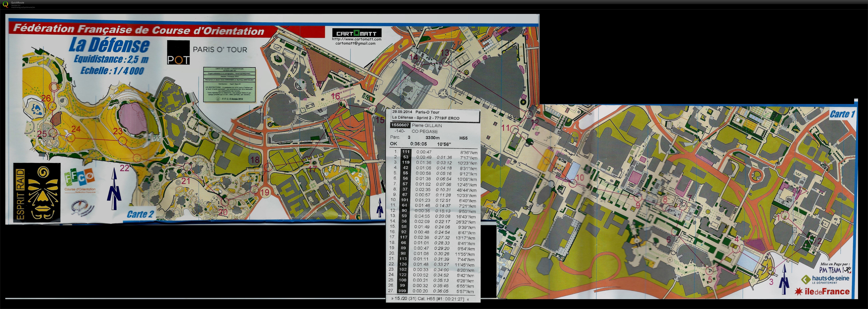Click control number 10 on Carte 1
The height and width of the screenshot is (309, 868).
(580, 177)
